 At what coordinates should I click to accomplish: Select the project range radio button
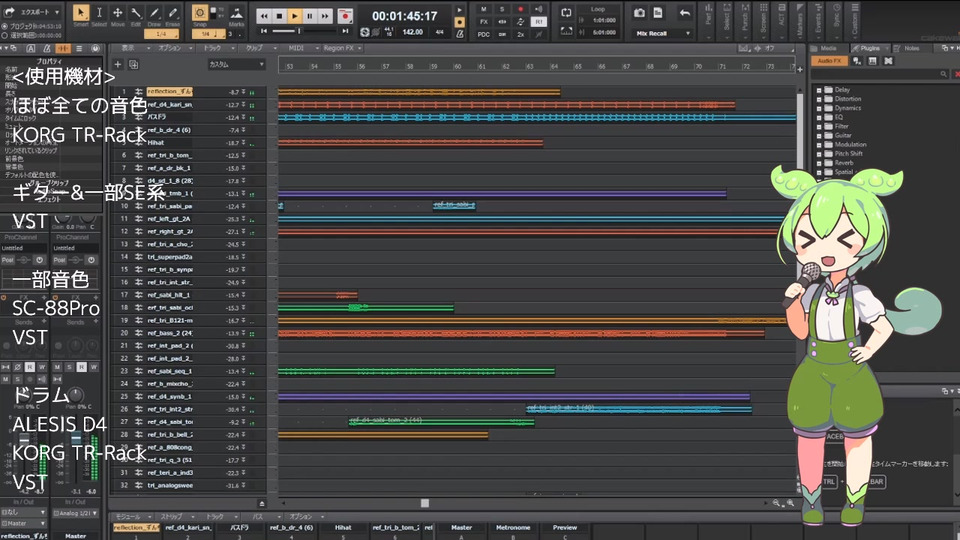pyautogui.click(x=5, y=26)
